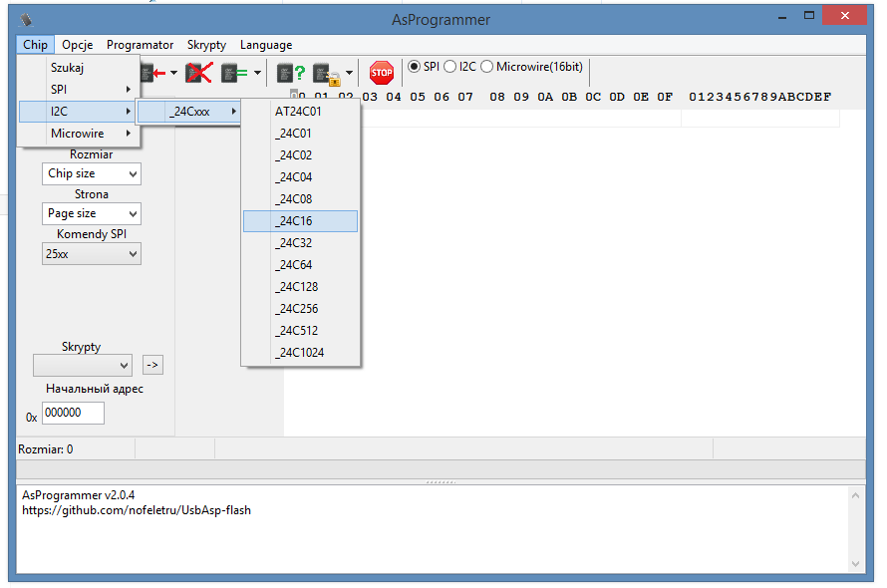Expand the SPI submenu in Chip menu
The width and height of the screenshot is (887, 588).
pyautogui.click(x=79, y=90)
